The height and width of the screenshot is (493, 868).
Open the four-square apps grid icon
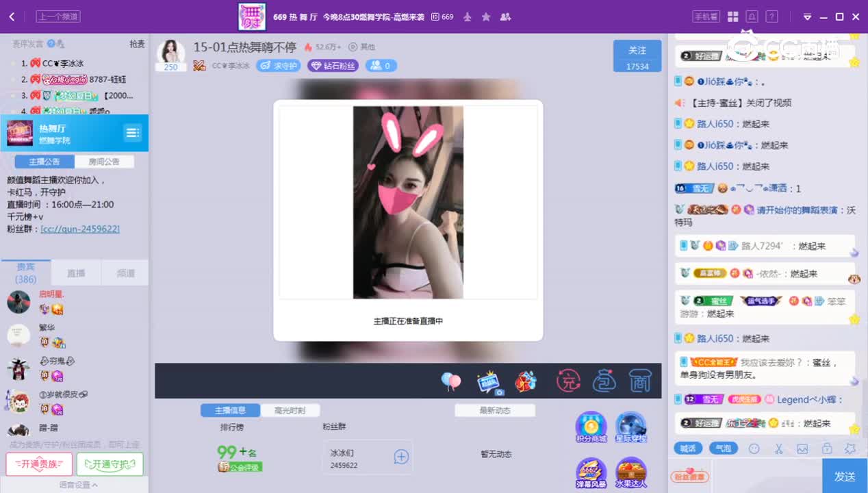[x=732, y=16]
